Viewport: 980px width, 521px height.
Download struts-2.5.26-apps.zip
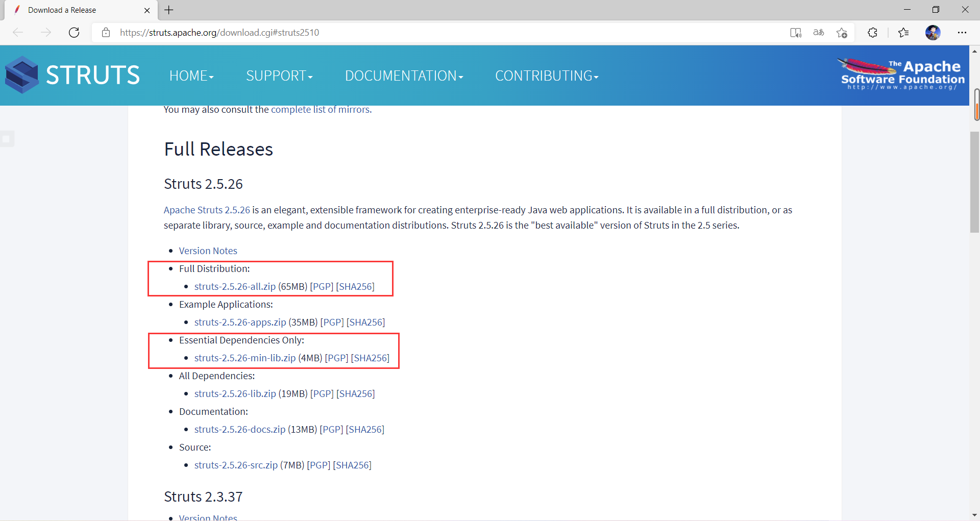240,322
